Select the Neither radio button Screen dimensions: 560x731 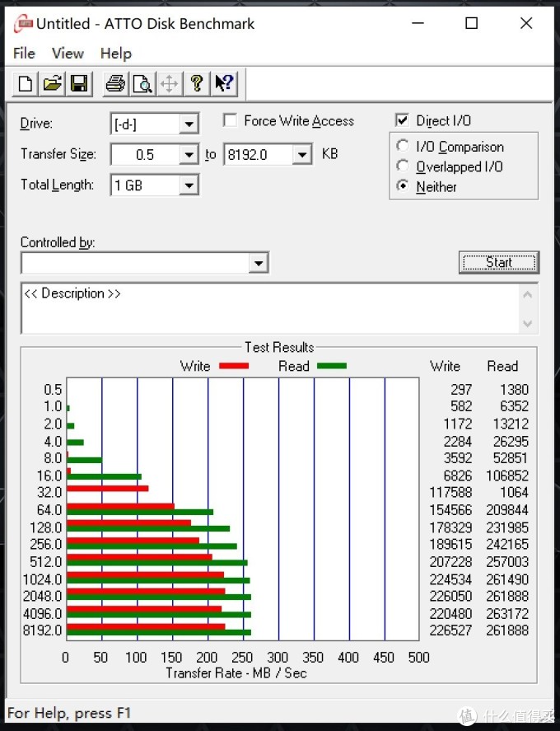click(403, 186)
